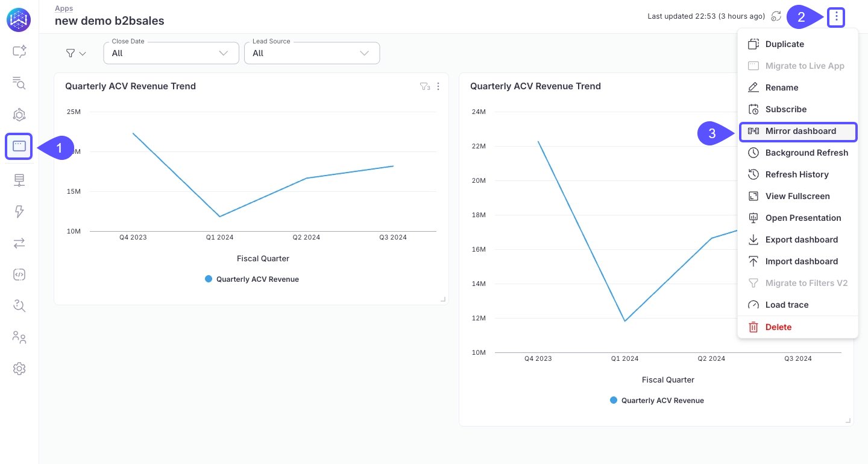The width and height of the screenshot is (868, 464).
Task: Open the Lead Source dropdown
Action: pyautogui.click(x=312, y=53)
